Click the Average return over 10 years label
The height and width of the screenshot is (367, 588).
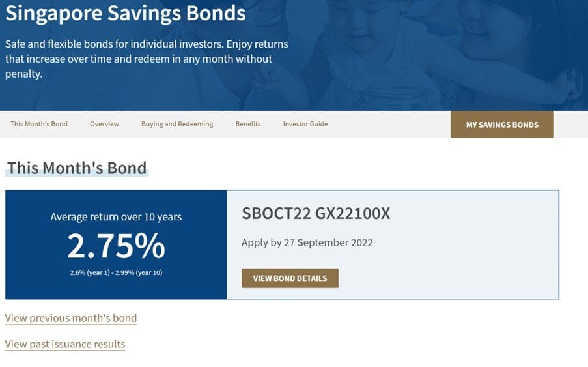tap(116, 217)
